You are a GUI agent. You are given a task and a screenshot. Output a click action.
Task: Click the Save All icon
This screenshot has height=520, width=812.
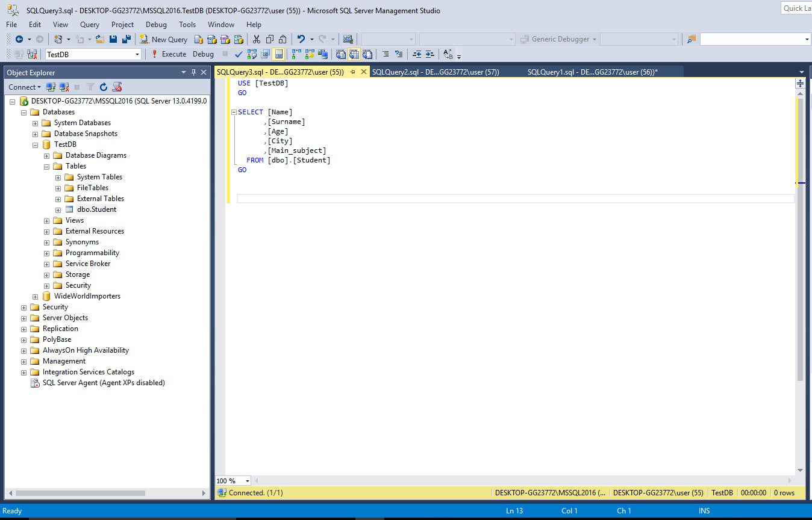(126, 39)
